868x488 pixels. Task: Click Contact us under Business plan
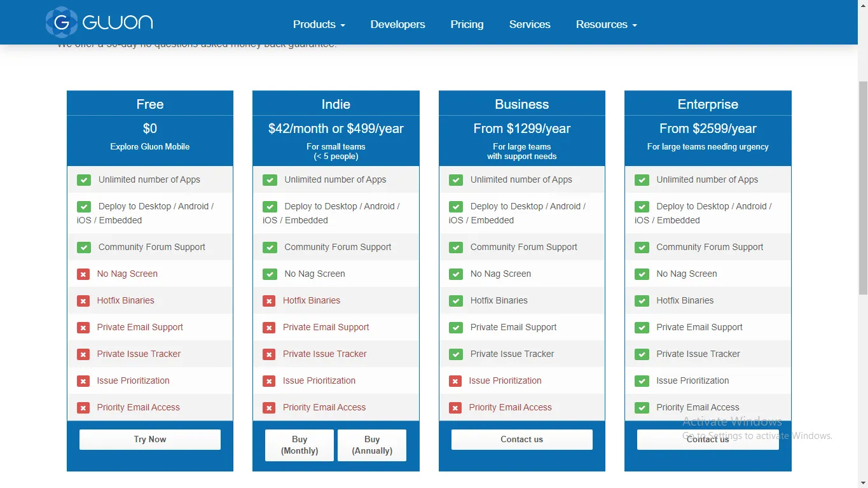(x=522, y=440)
